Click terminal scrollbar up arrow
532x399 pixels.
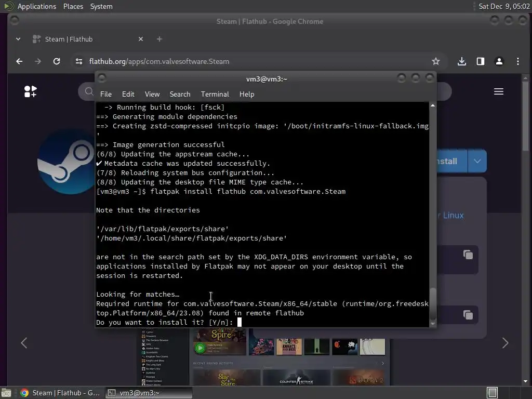[x=433, y=105]
